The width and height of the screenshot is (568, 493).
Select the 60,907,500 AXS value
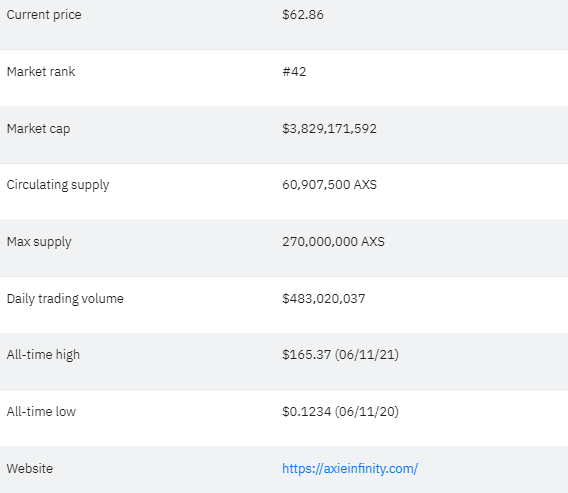coord(329,185)
